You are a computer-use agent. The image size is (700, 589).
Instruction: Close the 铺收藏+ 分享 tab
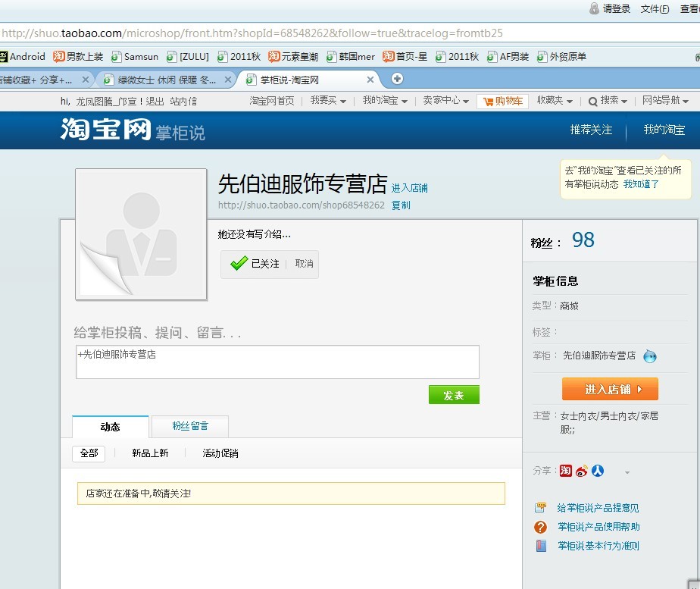(86, 80)
